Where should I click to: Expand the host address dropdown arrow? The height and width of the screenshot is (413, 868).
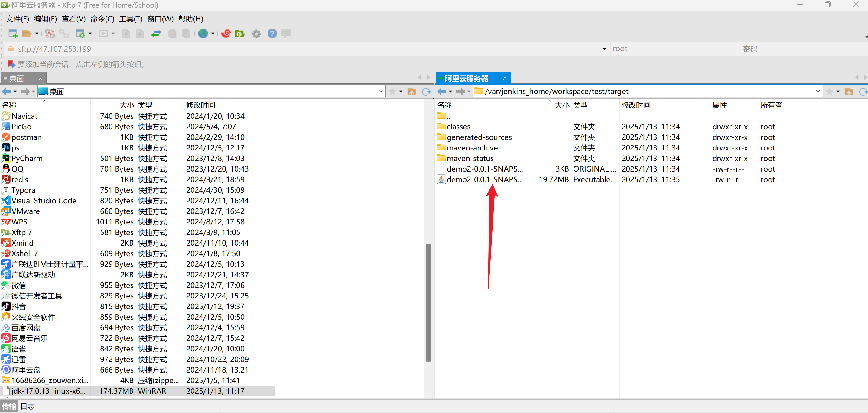click(x=604, y=49)
